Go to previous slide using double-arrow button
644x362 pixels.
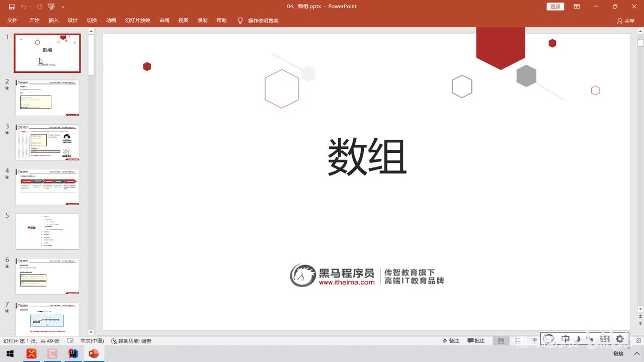click(640, 317)
